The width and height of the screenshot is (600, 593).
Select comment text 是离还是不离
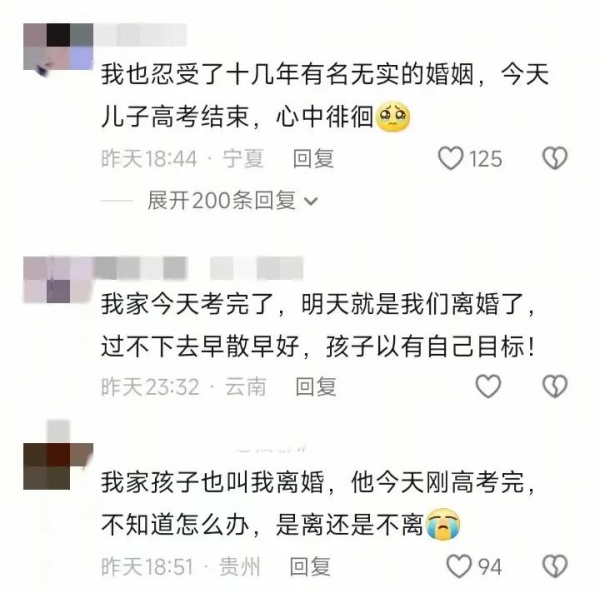coord(349,524)
